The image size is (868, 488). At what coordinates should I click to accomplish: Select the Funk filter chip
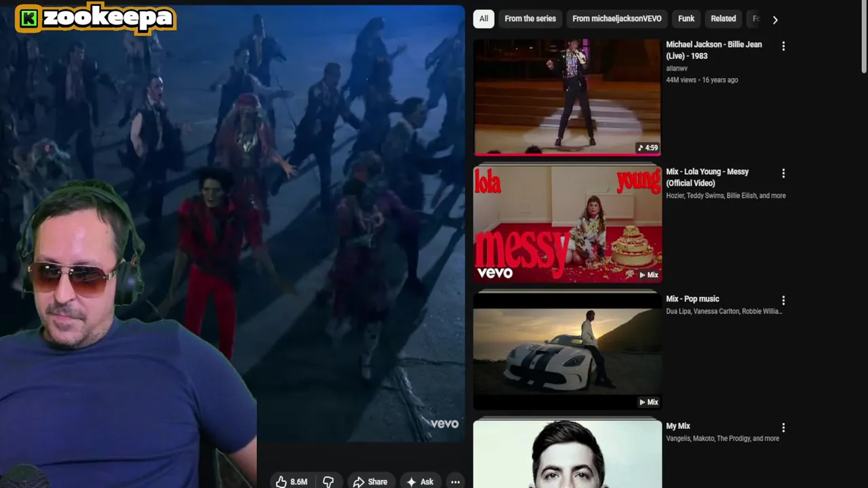[686, 19]
